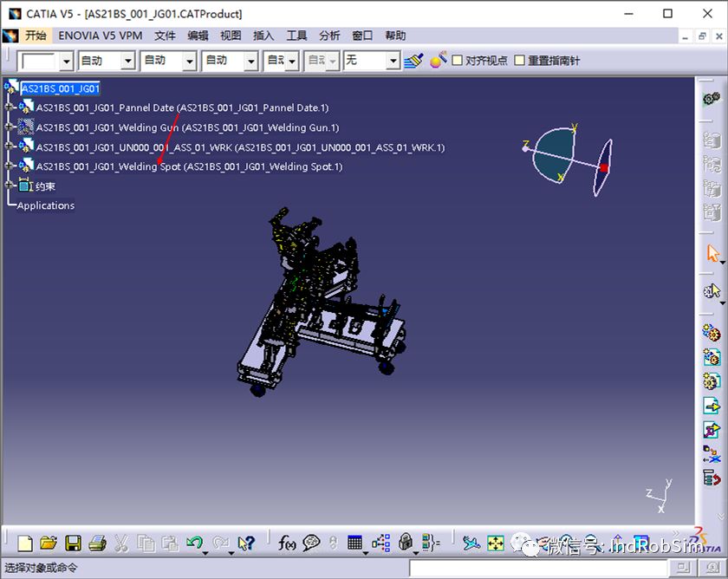This screenshot has height=579, width=728.
Task: Click the sphere material icon next to paintbrush
Action: coord(438,60)
